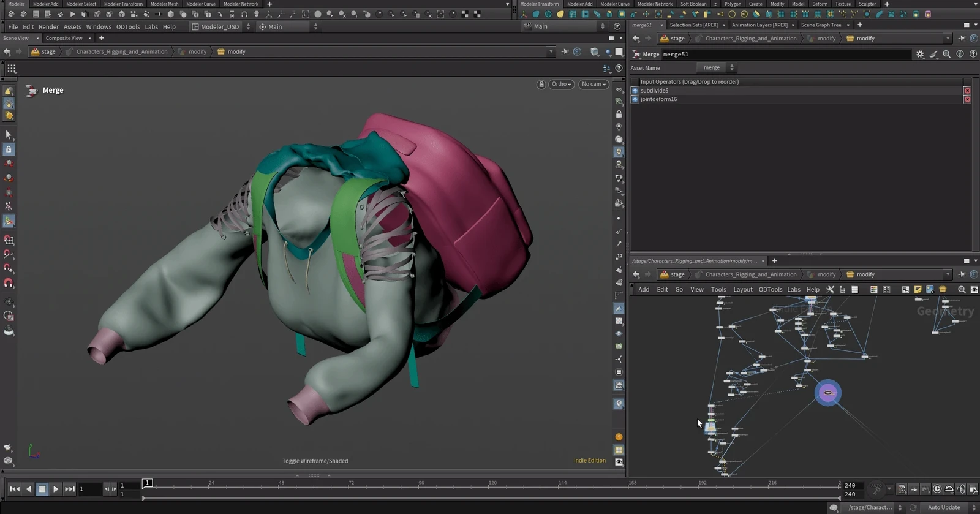Jump to the first frame

click(14, 489)
